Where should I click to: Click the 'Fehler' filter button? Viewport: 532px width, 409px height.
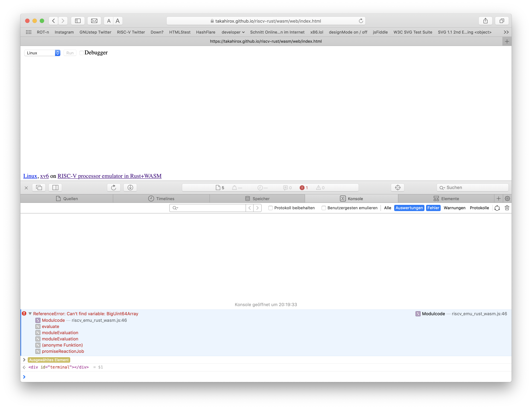click(x=433, y=208)
